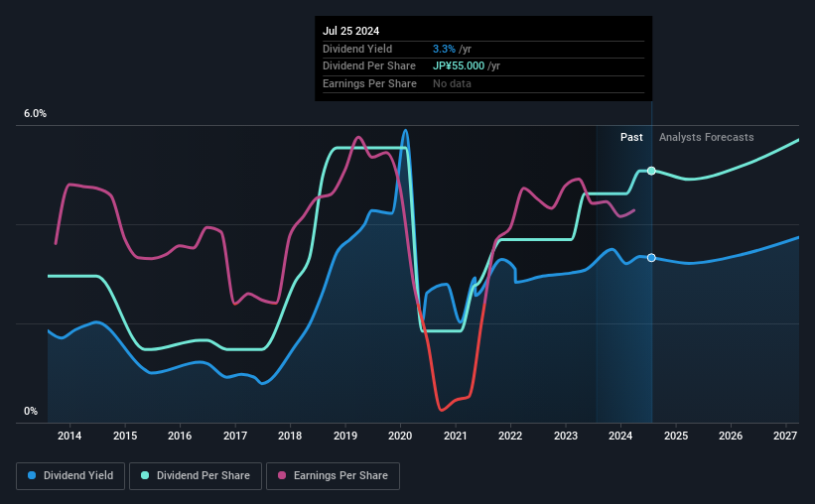Click the No data earnings value
815x504 pixels.
(x=453, y=83)
